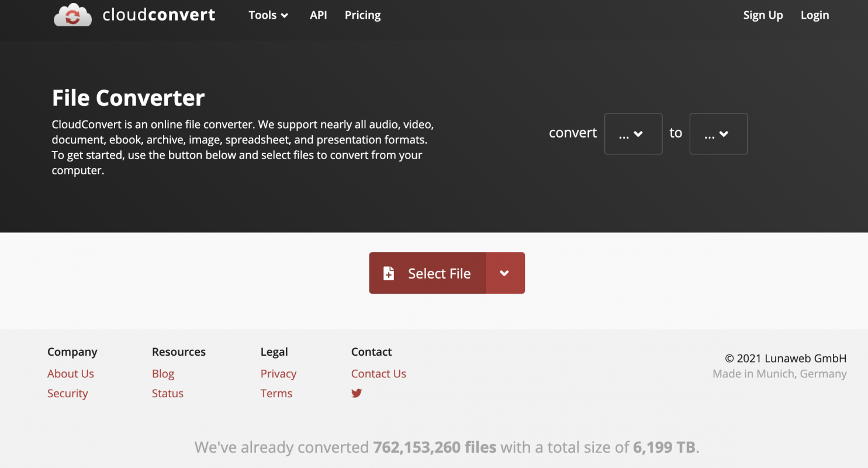This screenshot has width=868, height=468.
Task: Click the Resources footer heading
Action: [x=179, y=352]
